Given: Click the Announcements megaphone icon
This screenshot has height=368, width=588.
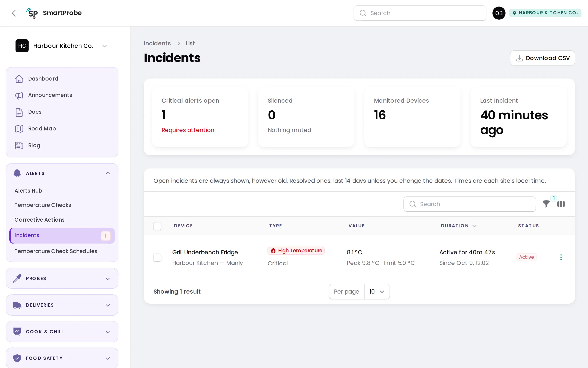Looking at the screenshot, I should [x=19, y=95].
